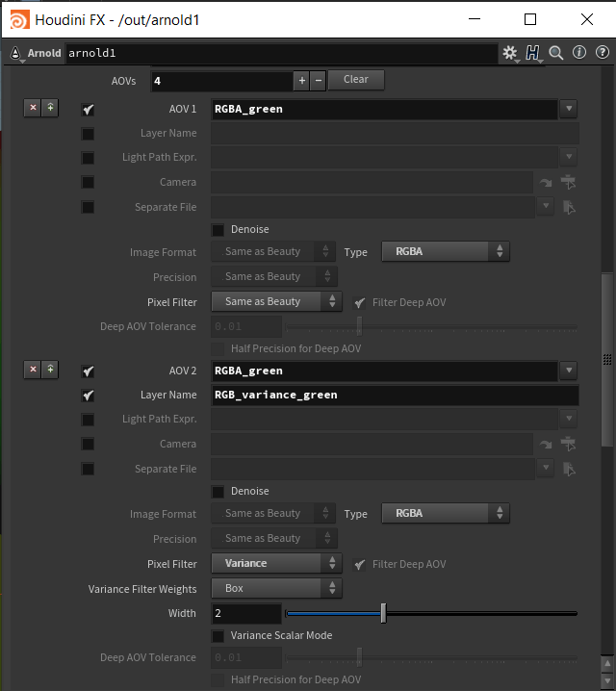Click the plus button to add an AOV
This screenshot has width=616, height=691.
coord(301,80)
